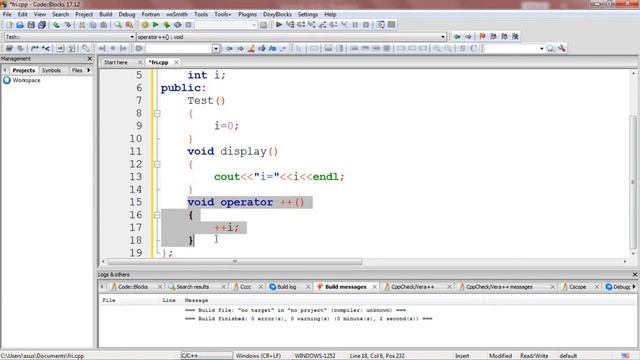Click the Replace icon

(129, 25)
